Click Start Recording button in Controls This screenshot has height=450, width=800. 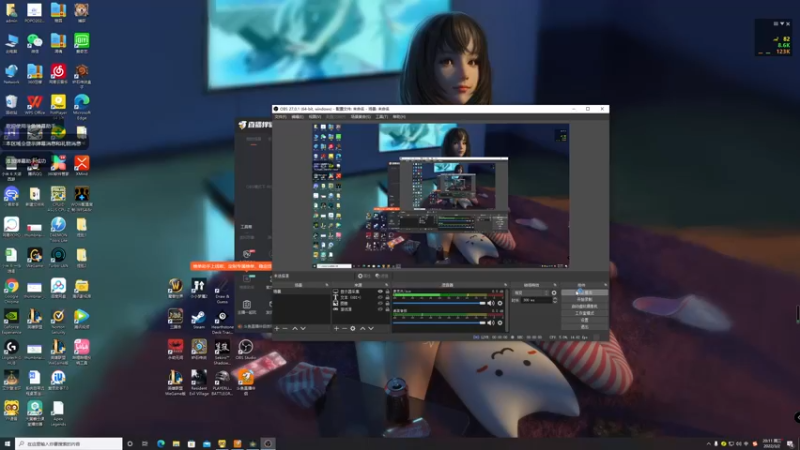(x=584, y=299)
